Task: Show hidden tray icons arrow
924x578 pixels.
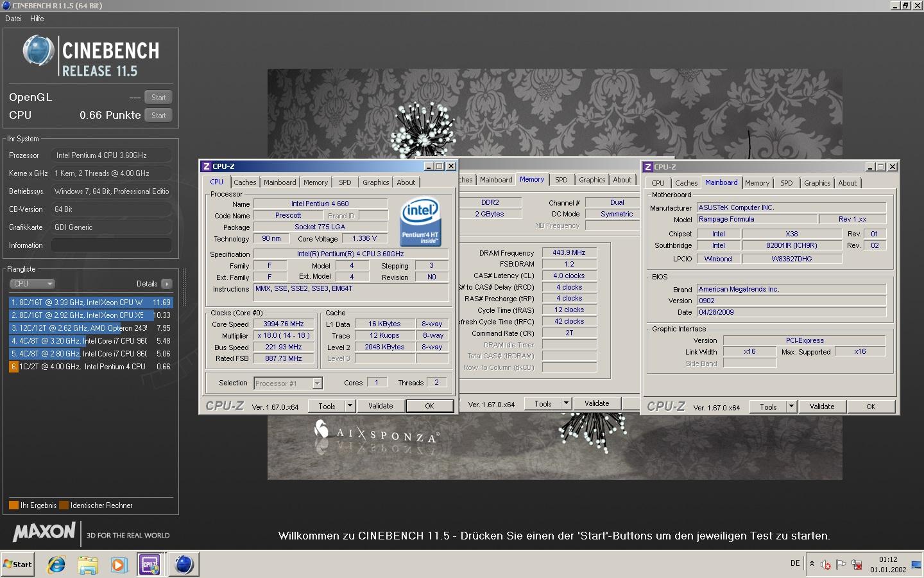Action: click(812, 564)
